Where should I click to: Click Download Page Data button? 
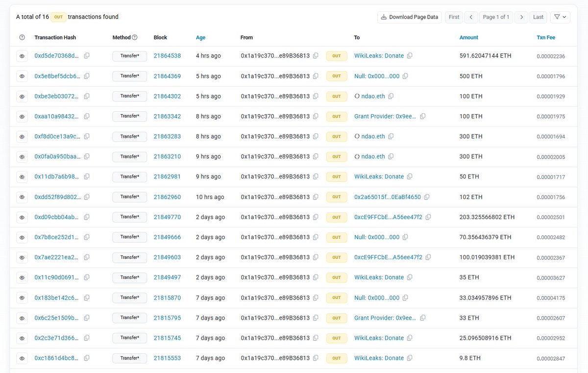(409, 17)
